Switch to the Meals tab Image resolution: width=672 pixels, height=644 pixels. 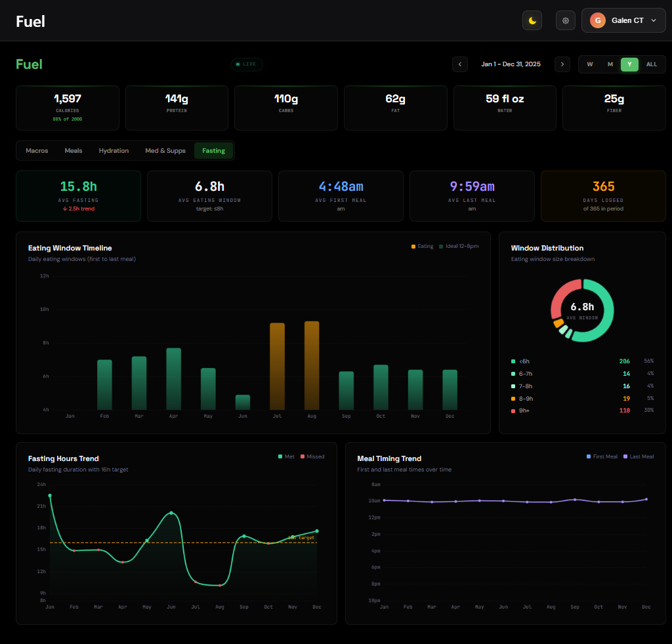(x=73, y=151)
